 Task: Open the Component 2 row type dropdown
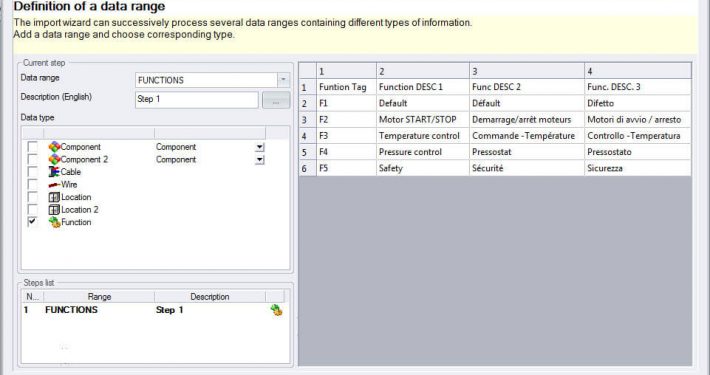click(259, 159)
